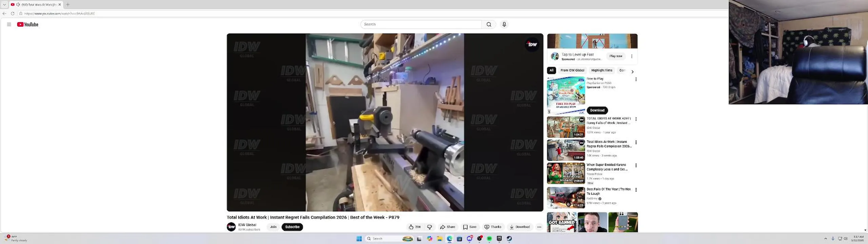Save the video to a playlist
The image size is (868, 244).
pyautogui.click(x=470, y=227)
